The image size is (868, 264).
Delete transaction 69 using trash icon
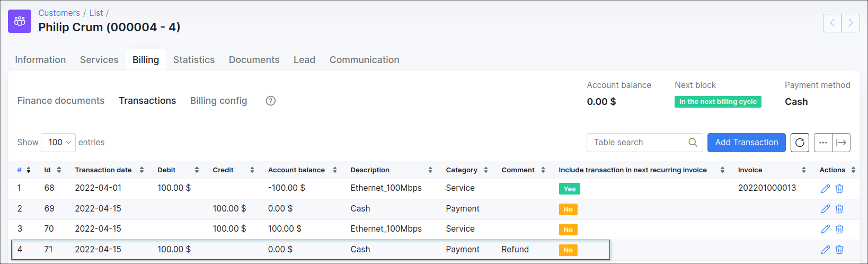839,209
